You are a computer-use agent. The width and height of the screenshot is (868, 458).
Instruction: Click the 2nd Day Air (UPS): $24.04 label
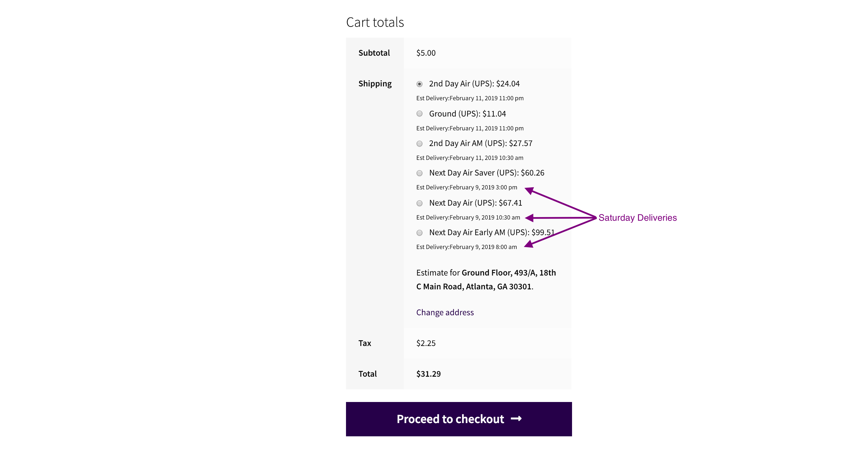(474, 83)
